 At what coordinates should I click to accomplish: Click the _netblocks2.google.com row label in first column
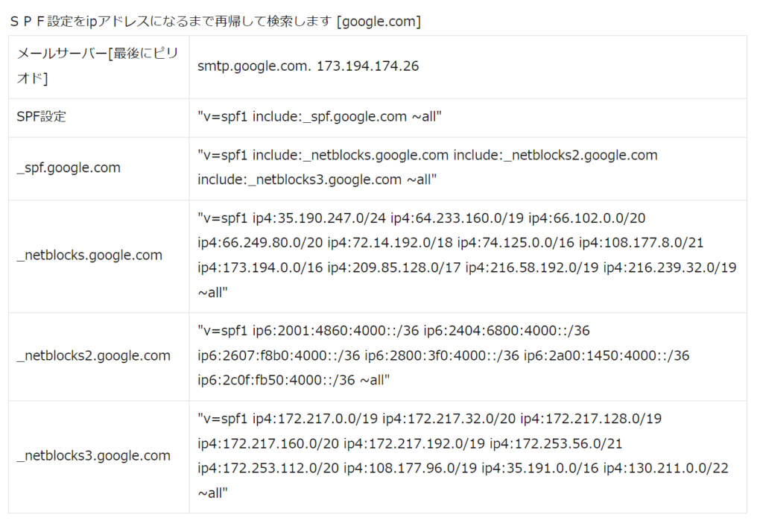(92, 355)
